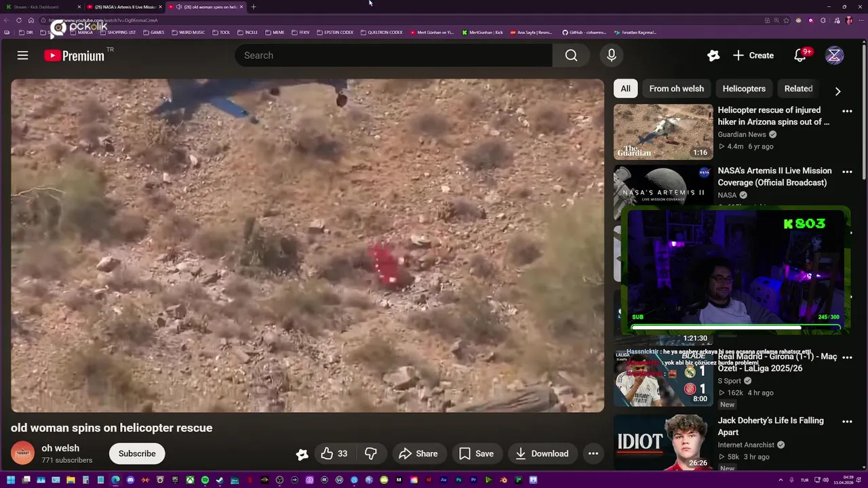Viewport: 868px width, 488px height.
Task: Save video to playlist
Action: click(477, 453)
